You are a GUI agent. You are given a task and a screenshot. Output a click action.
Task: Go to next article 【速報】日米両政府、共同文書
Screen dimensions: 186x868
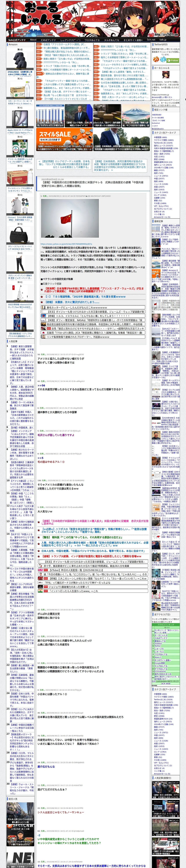click(x=120, y=165)
